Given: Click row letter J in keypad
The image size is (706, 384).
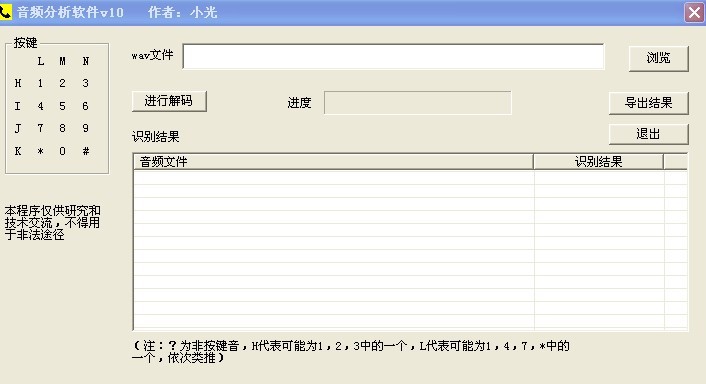Looking at the screenshot, I should tap(18, 128).
